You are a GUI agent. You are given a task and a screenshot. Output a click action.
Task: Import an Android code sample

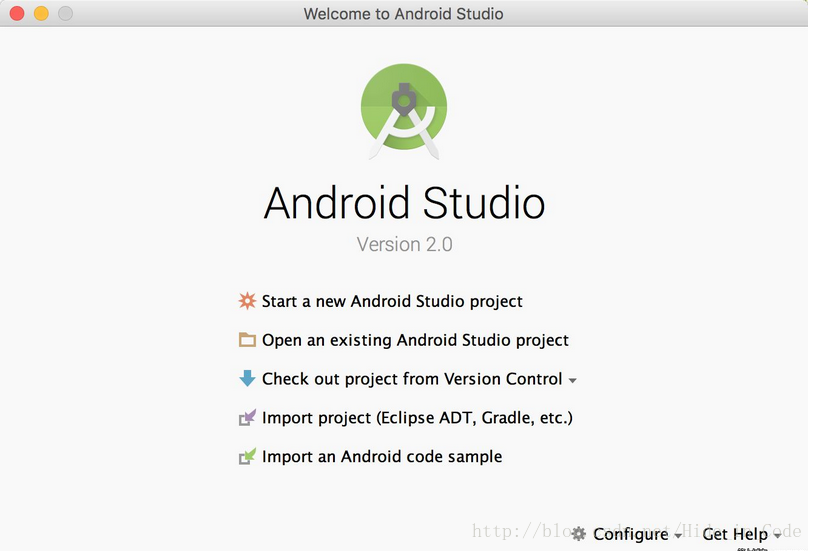click(x=382, y=457)
